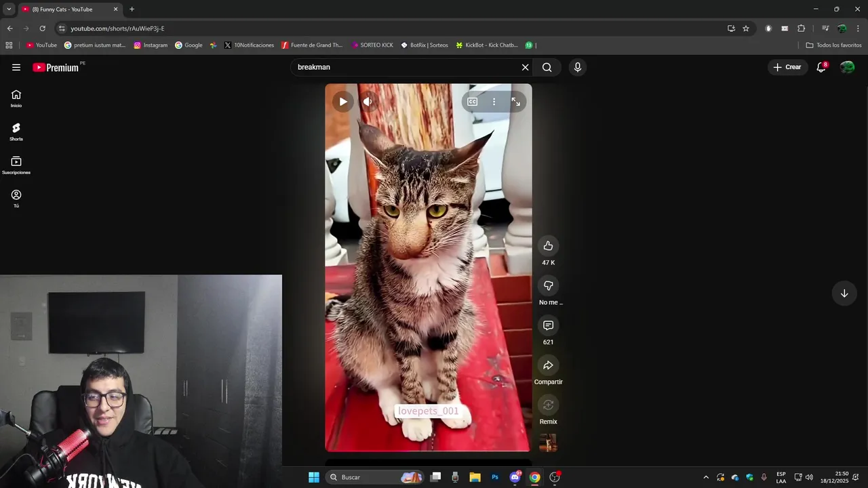Open a new browser tab

pyautogui.click(x=132, y=9)
